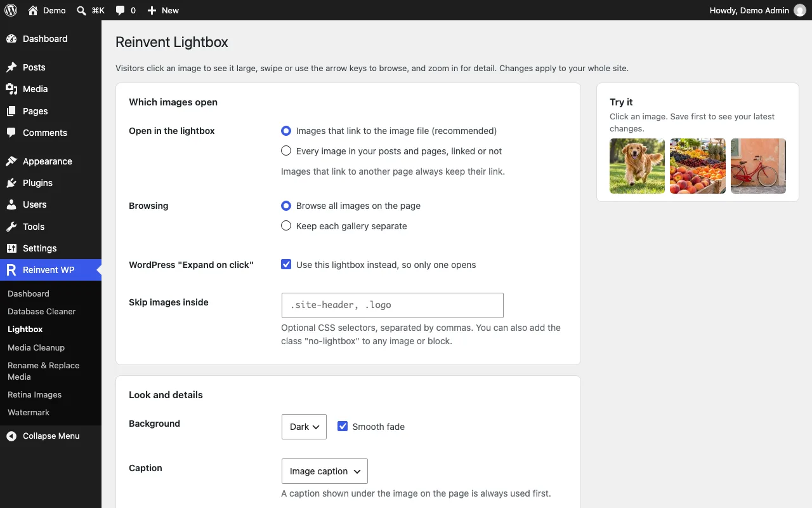Image resolution: width=812 pixels, height=508 pixels.
Task: Open the search magnifier icon
Action: [x=81, y=10]
